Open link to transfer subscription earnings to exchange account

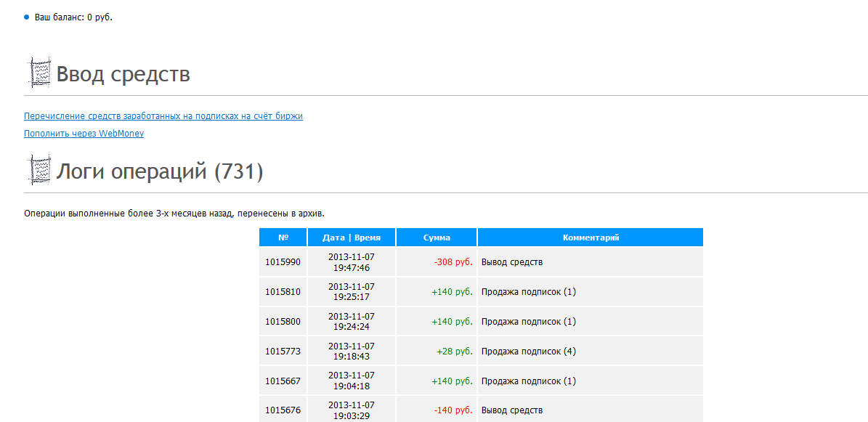pos(163,116)
